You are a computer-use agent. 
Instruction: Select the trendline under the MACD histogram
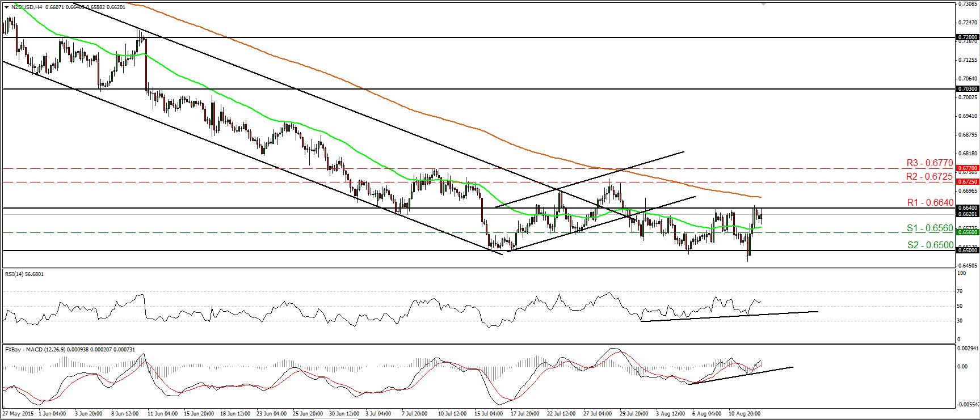click(741, 375)
